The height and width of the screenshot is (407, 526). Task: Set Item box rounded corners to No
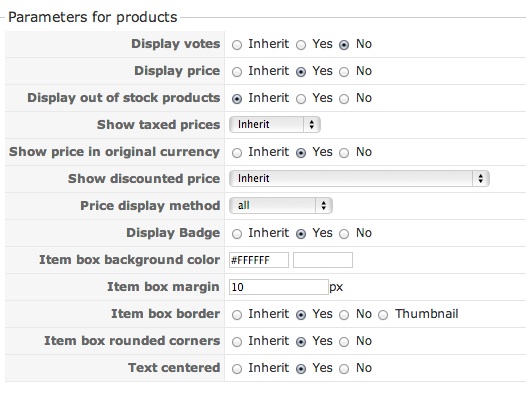pyautogui.click(x=344, y=342)
